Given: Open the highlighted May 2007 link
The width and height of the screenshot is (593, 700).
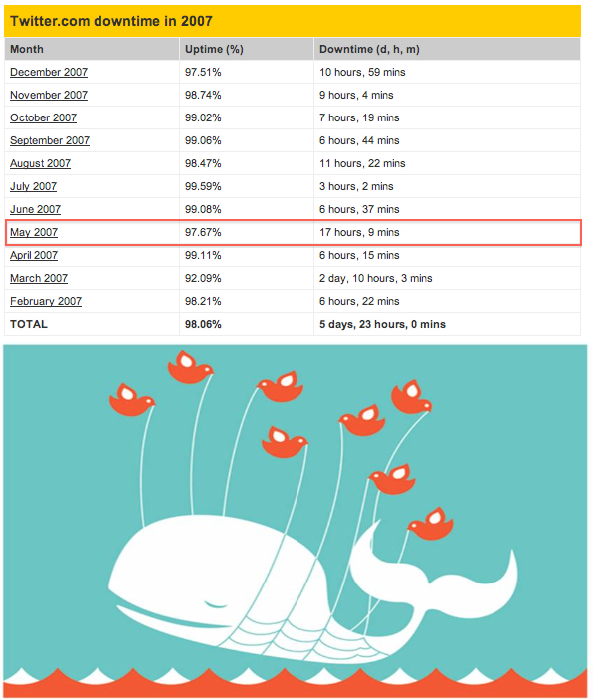Looking at the screenshot, I should click(x=34, y=232).
